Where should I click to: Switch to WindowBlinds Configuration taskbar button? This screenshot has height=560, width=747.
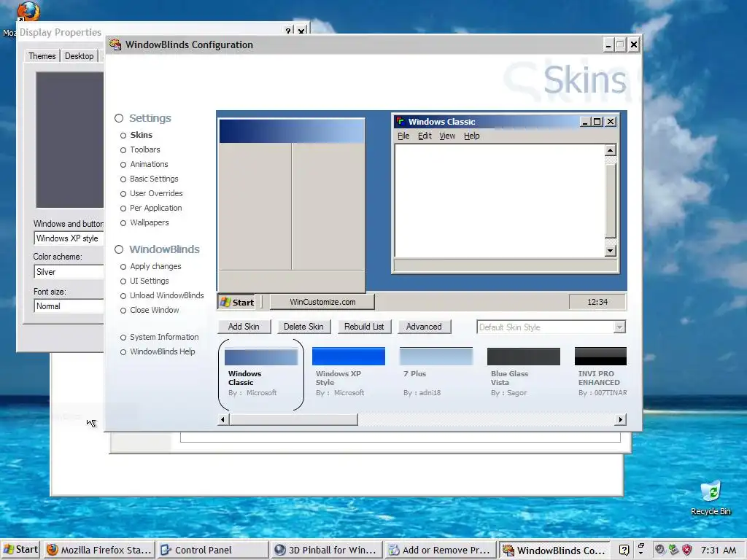tap(554, 550)
